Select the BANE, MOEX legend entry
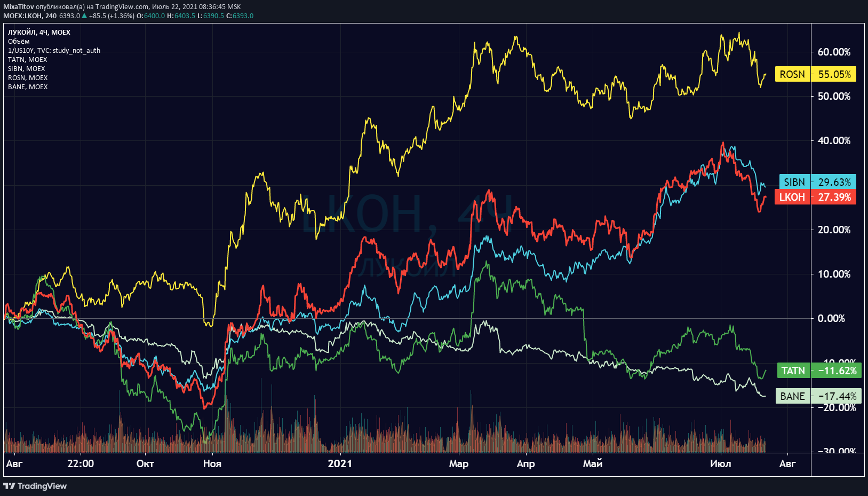This screenshot has width=868, height=496. click(28, 86)
